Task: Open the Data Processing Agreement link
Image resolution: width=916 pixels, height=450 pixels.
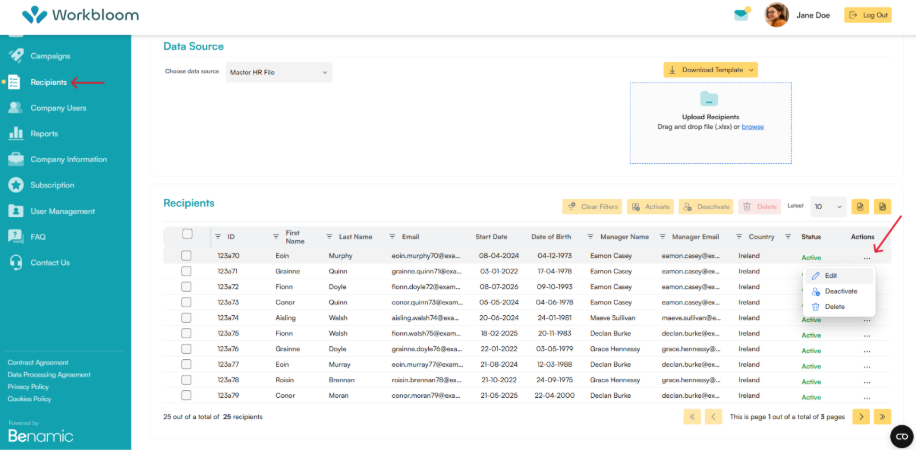Action: coord(49,375)
